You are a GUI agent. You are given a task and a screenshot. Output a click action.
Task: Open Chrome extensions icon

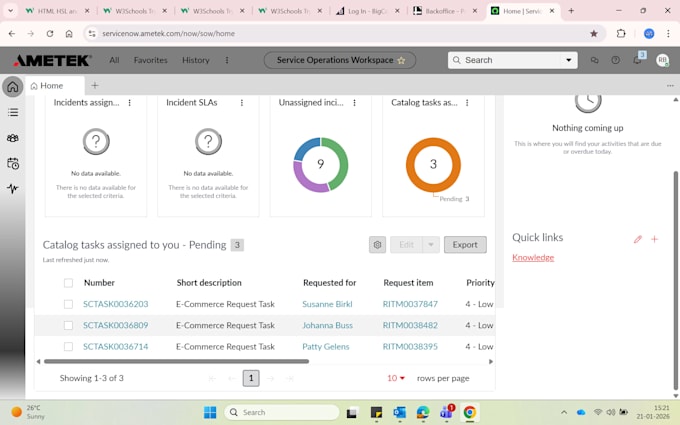pyautogui.click(x=621, y=33)
